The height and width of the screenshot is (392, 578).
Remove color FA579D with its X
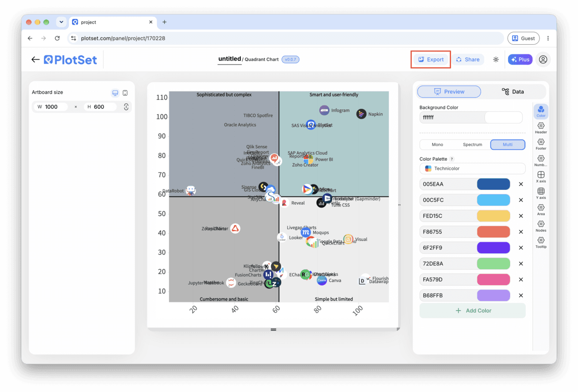pos(521,279)
